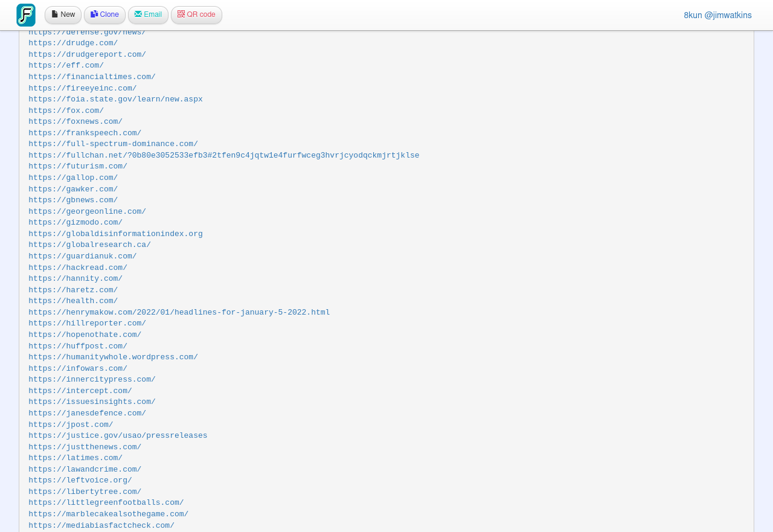
Task: Open the lawandcrime.com link
Action: 85,470
